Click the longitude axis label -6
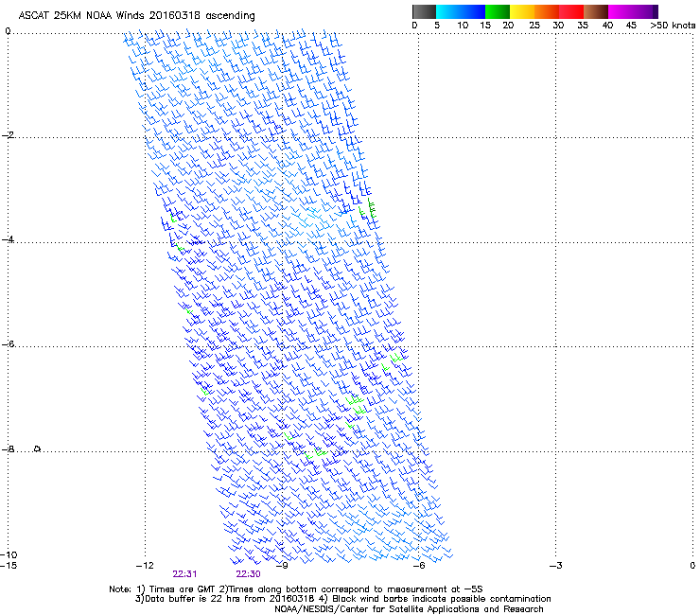Viewport: 700px width, 615px height. coord(419,566)
